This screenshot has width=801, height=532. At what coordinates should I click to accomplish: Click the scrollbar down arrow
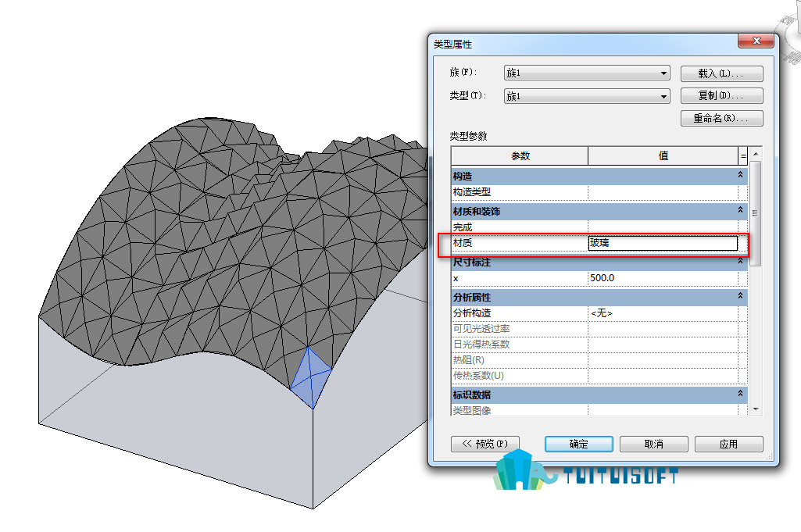coord(756,409)
